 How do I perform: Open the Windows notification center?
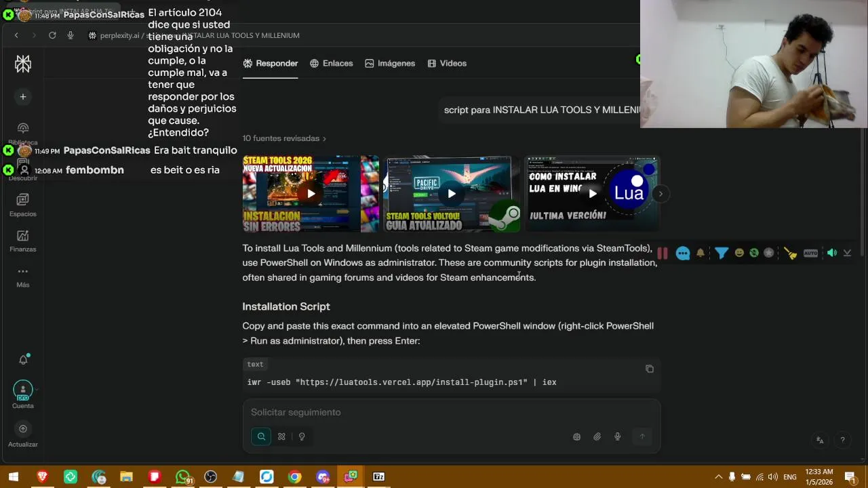point(850,477)
